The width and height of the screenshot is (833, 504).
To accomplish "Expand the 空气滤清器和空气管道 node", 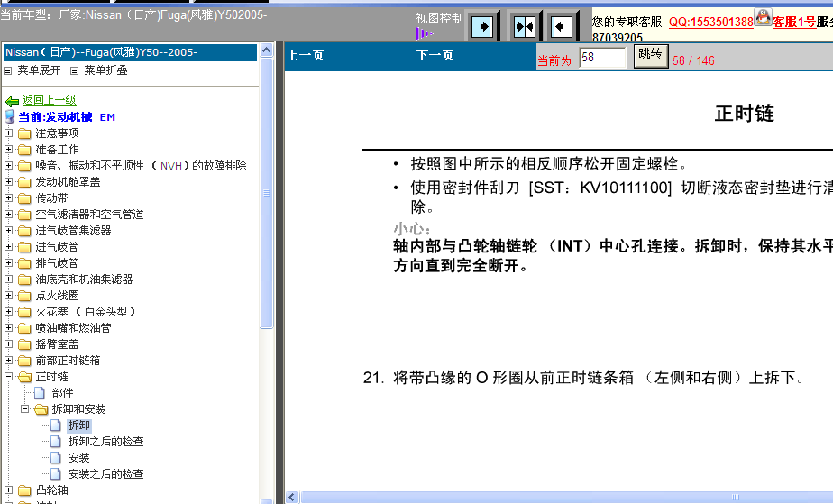I will pos(8,214).
